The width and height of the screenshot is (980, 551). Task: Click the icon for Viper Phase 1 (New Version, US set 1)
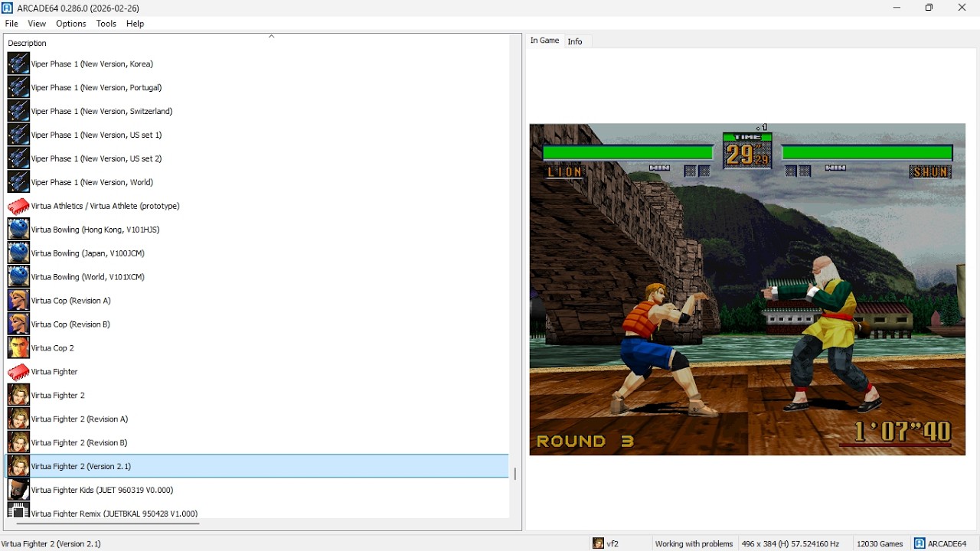[x=18, y=135]
